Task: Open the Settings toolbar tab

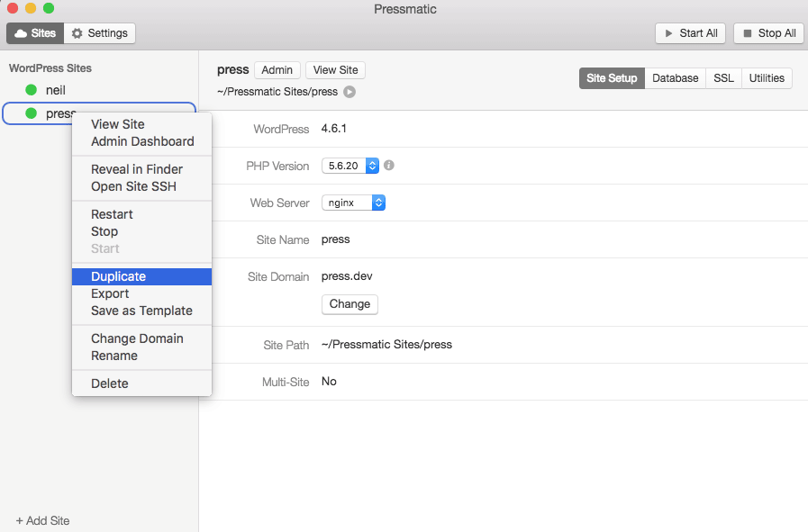Action: [99, 33]
